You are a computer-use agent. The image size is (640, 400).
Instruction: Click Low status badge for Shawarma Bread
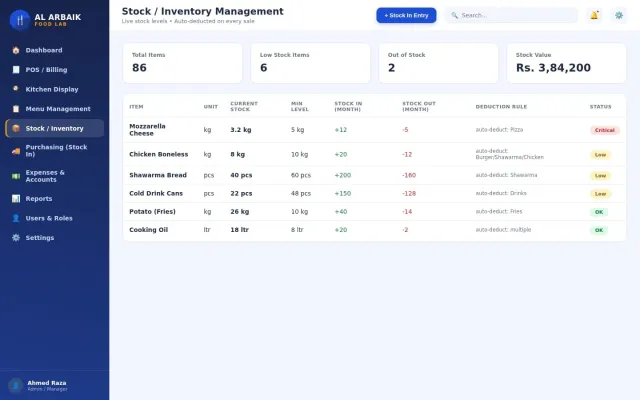click(x=600, y=176)
